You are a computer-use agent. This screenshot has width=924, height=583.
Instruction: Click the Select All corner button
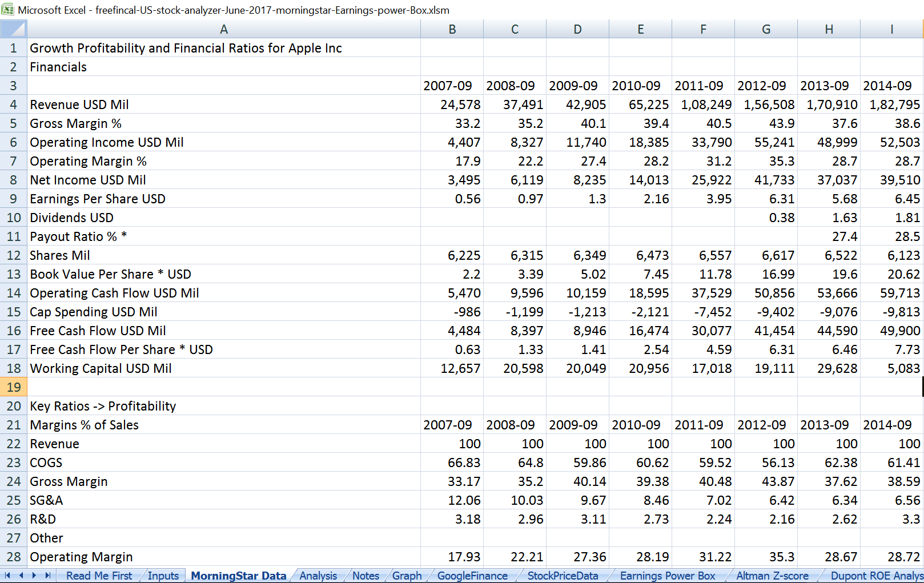tap(14, 29)
